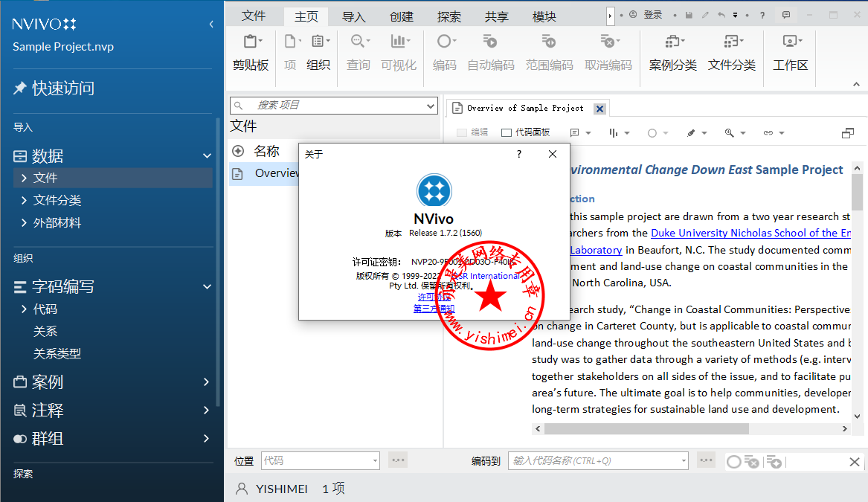Switch to 模块 modules tab
The height and width of the screenshot is (502, 868).
[544, 16]
